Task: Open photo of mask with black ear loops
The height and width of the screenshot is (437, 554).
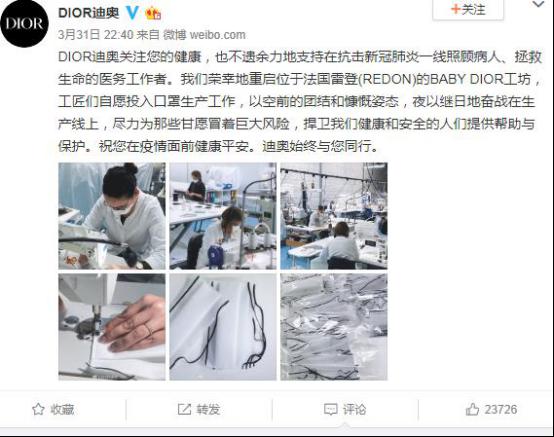Action: (x=223, y=327)
